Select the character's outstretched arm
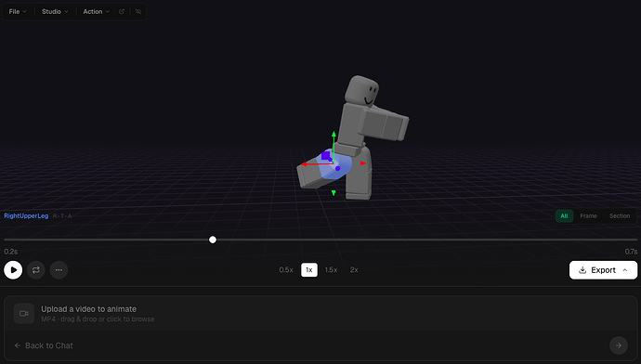Viewport: 641px width, 364px height. pyautogui.click(x=385, y=124)
